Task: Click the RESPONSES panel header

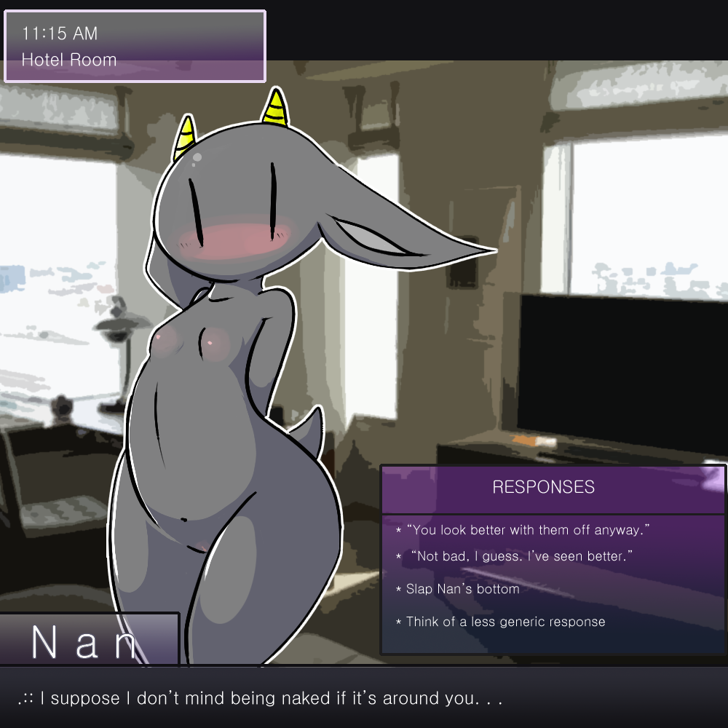Action: [543, 487]
